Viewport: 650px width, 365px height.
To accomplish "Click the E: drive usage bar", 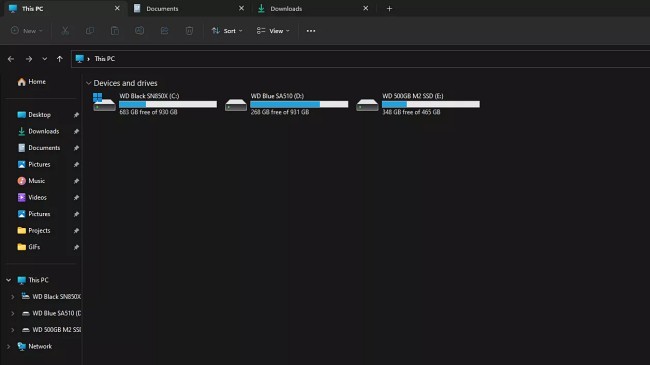I will point(431,104).
